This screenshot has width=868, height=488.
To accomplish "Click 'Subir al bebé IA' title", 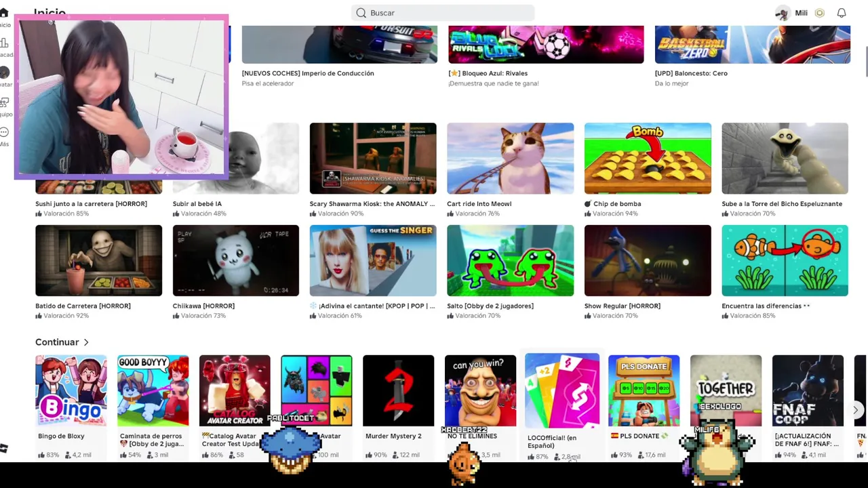I will tap(197, 204).
